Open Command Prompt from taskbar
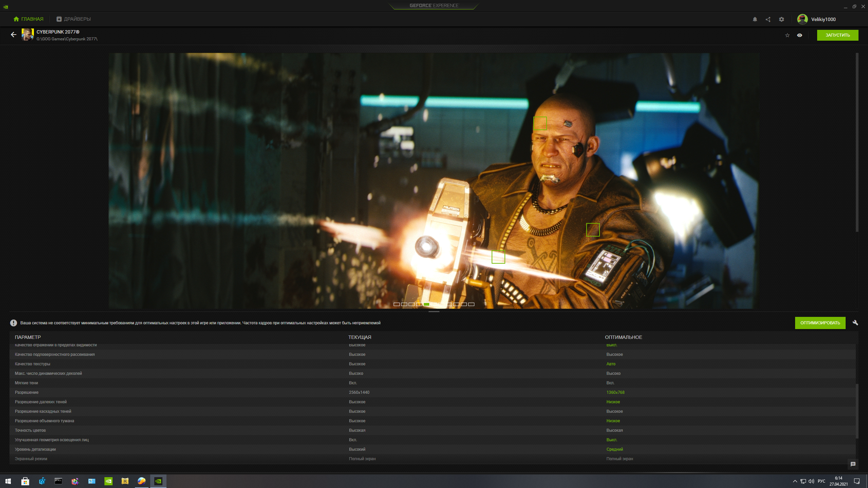 (58, 481)
